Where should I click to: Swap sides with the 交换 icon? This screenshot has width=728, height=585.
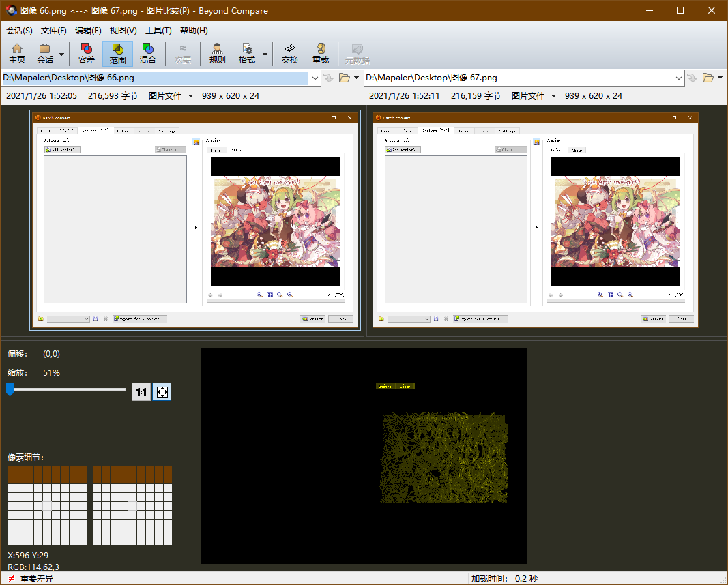point(290,53)
